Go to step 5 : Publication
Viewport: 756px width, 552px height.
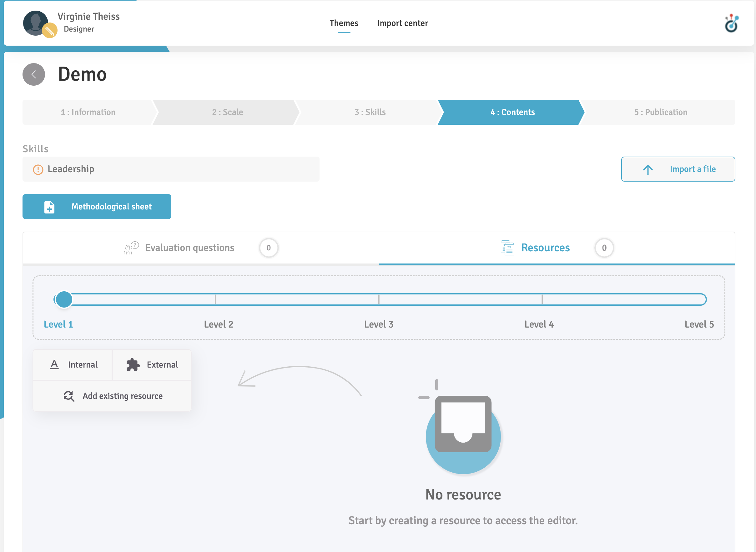coord(660,112)
